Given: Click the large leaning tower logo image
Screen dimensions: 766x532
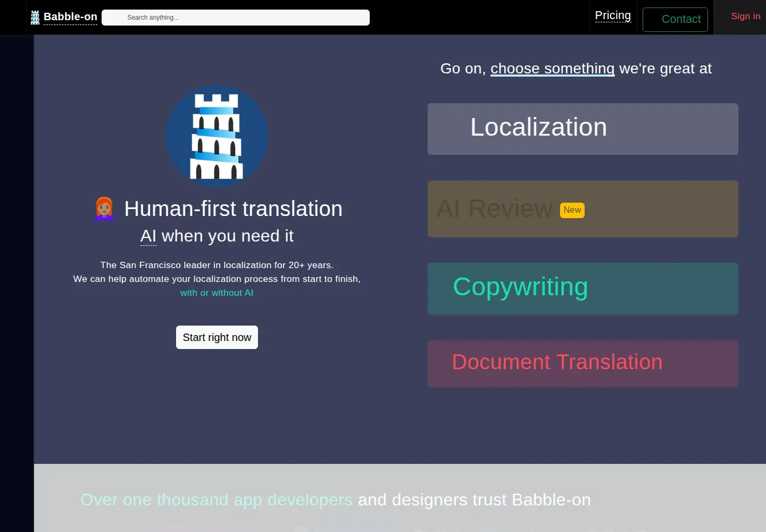Looking at the screenshot, I should click(217, 136).
